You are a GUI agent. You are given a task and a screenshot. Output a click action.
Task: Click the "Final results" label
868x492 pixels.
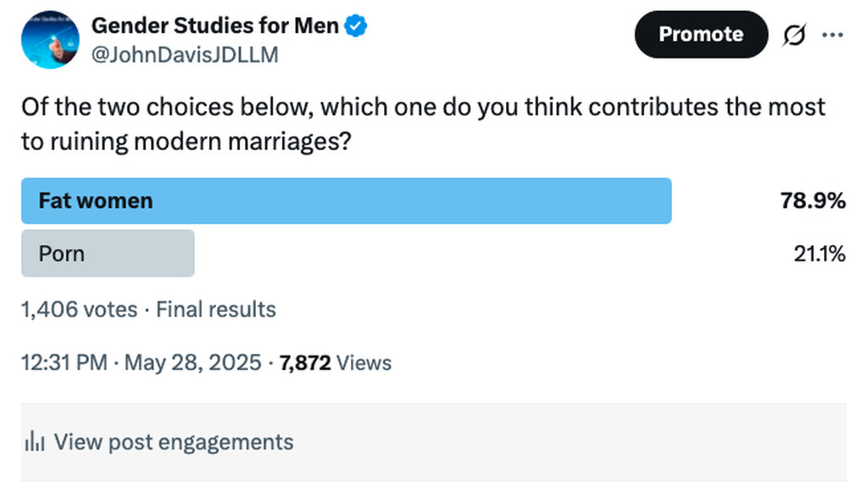(216, 310)
